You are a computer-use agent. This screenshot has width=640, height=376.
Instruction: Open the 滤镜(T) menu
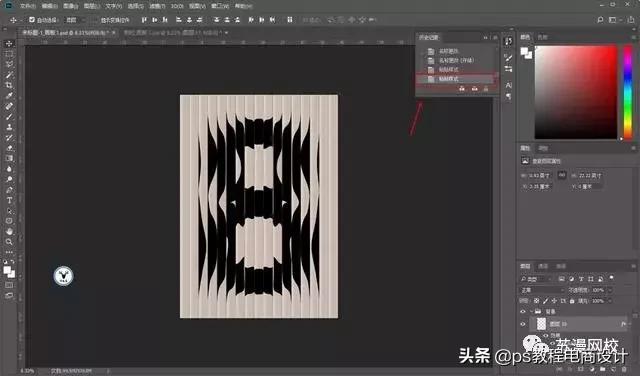tap(157, 6)
